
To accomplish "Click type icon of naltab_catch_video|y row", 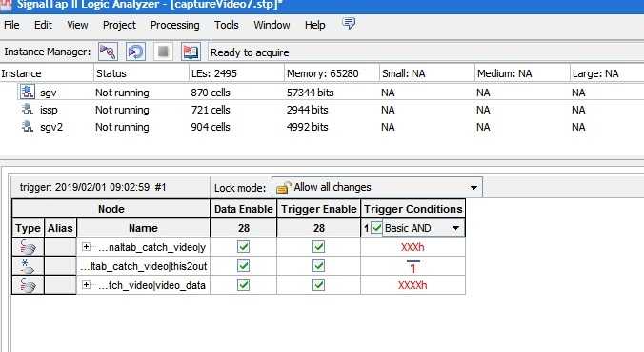I will click(28, 247).
